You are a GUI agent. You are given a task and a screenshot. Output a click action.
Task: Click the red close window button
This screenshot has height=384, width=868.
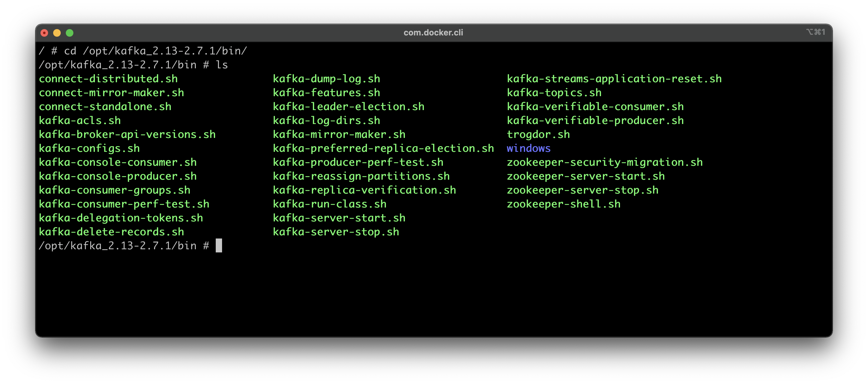click(x=44, y=33)
